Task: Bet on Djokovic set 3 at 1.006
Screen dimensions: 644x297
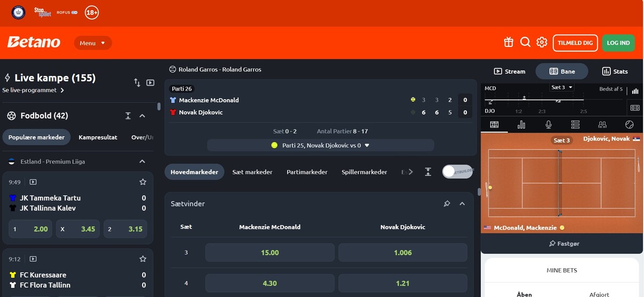Action: click(x=403, y=253)
